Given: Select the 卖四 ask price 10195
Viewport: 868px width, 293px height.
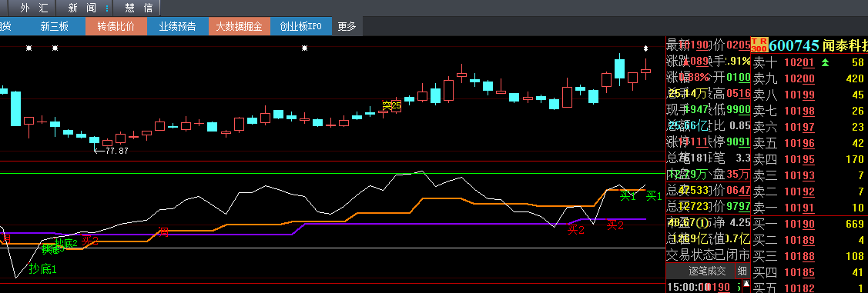Looking at the screenshot, I should pos(799,160).
